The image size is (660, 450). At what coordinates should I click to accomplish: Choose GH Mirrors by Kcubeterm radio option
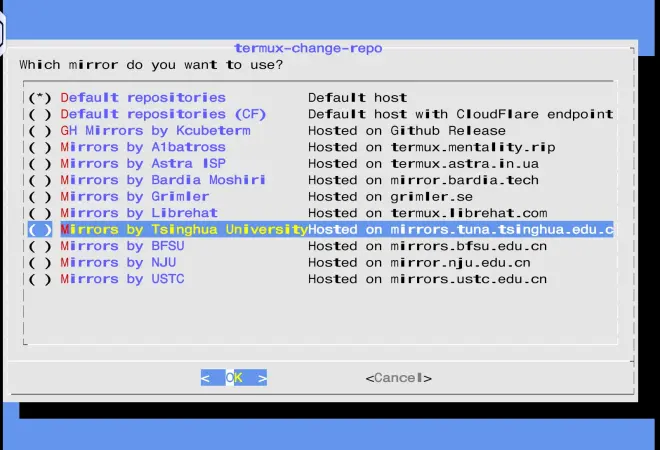pyautogui.click(x=40, y=131)
